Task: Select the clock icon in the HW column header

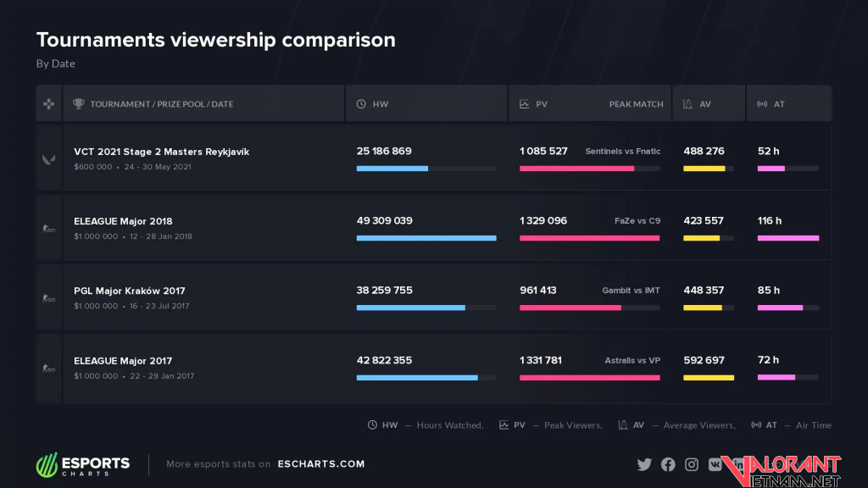Action: 361,104
